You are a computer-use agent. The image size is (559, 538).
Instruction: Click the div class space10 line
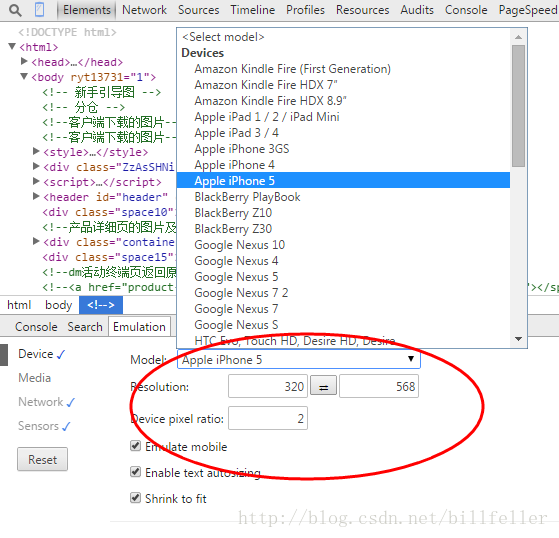pyautogui.click(x=109, y=212)
